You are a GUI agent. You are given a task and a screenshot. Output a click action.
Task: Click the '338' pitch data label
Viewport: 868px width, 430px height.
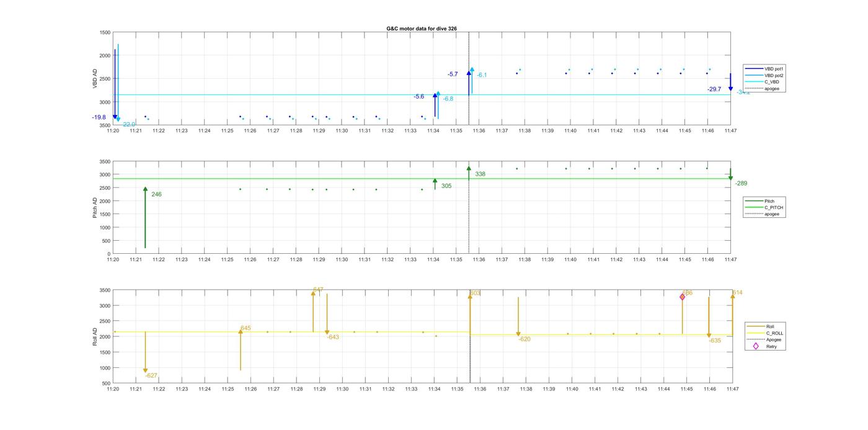[480, 174]
